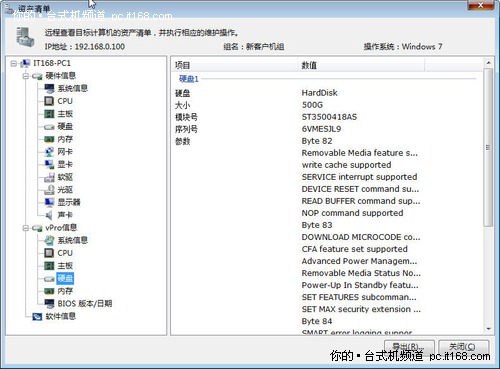Select the 声卡 speaker icon
The width and height of the screenshot is (500, 369).
pos(49,215)
